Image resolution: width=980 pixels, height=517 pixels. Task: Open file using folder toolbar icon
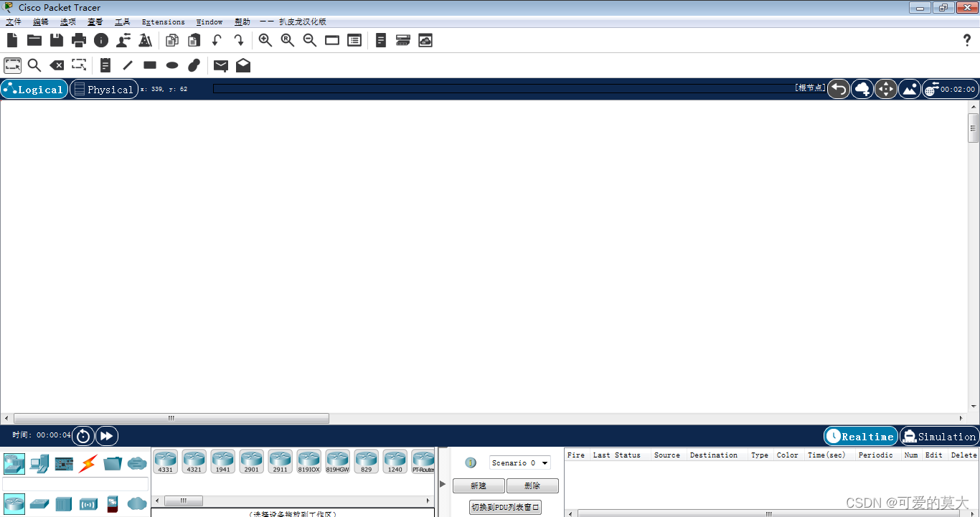coord(34,40)
